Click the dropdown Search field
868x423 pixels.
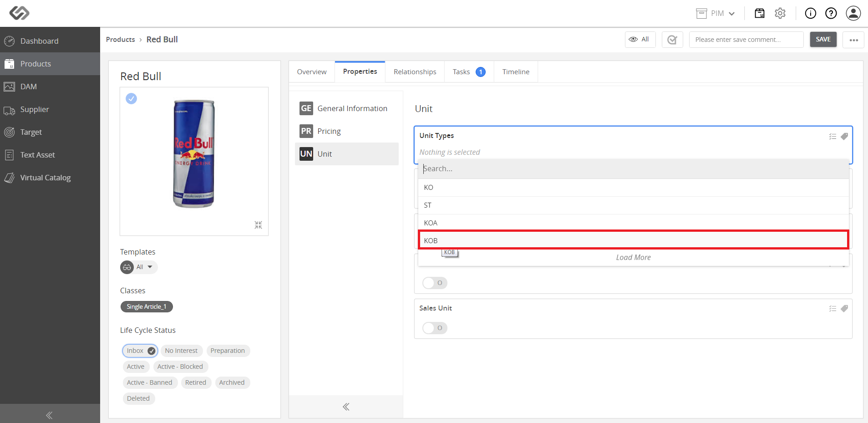634,168
